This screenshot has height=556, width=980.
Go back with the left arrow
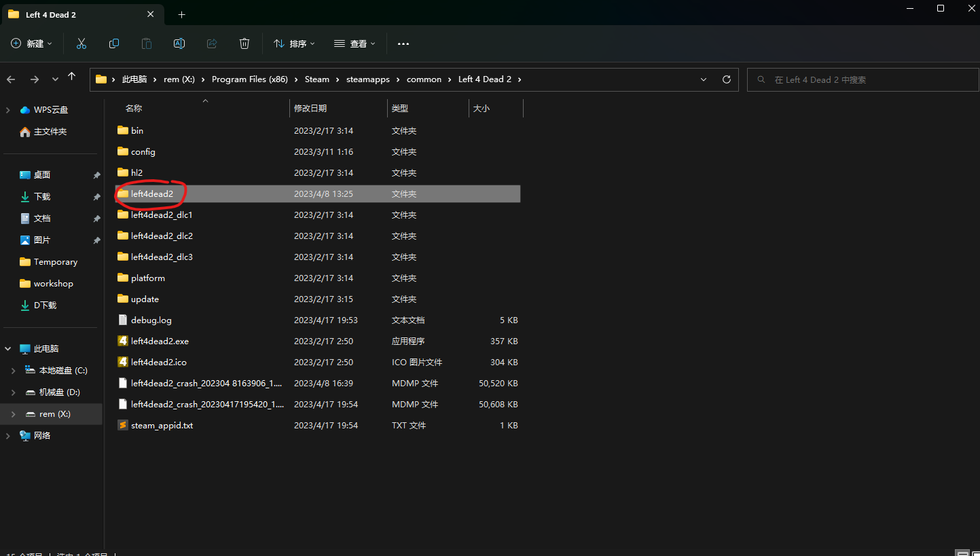(11, 79)
